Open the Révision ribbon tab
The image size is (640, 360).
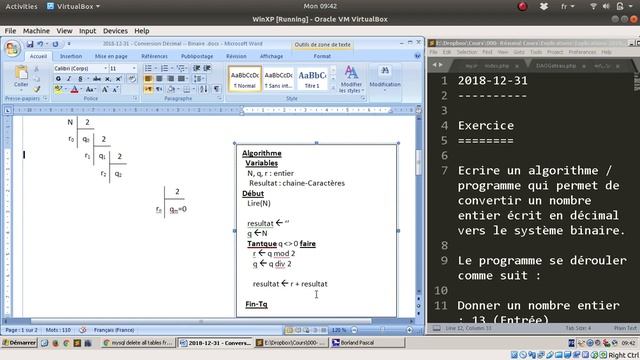point(236,56)
